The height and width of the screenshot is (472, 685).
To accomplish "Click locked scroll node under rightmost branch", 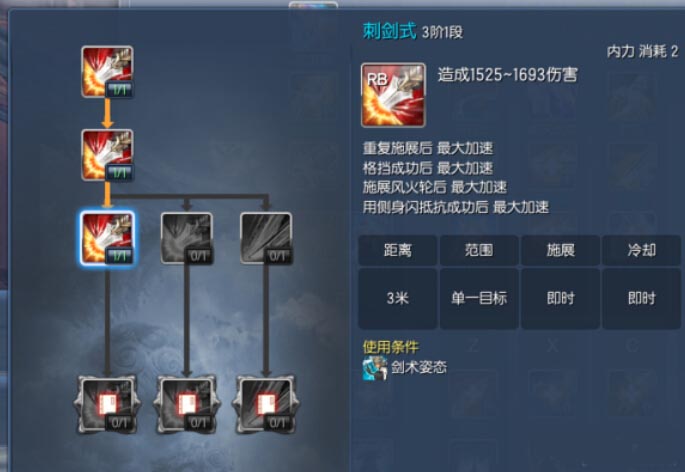I will coord(266,404).
